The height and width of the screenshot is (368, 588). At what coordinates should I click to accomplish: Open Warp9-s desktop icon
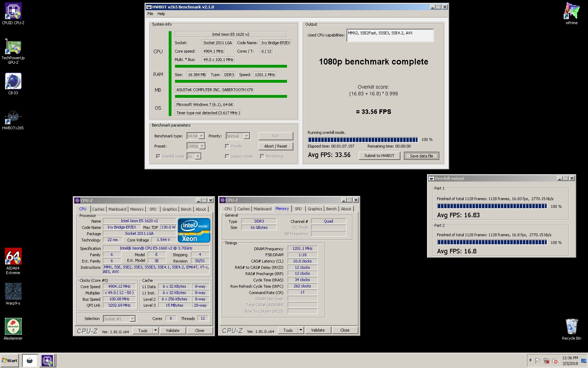(13, 294)
